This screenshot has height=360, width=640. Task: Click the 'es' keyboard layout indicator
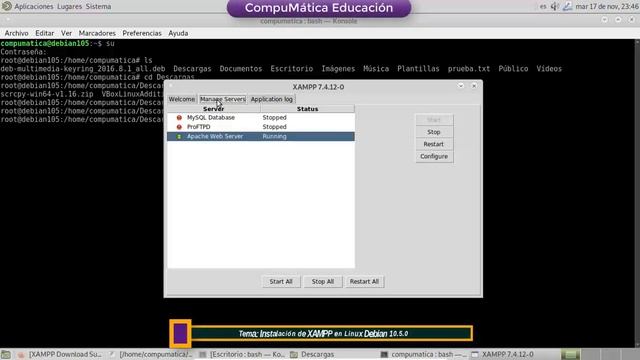(543, 7)
